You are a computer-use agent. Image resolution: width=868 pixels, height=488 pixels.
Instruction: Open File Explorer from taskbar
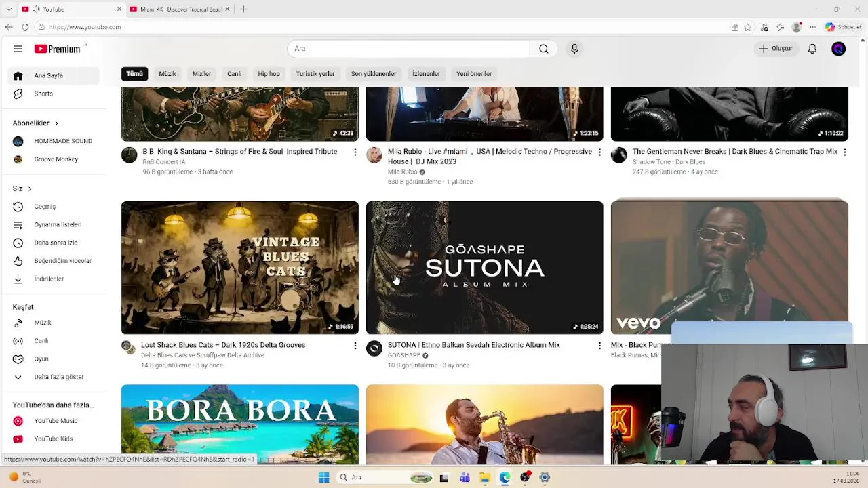point(485,478)
